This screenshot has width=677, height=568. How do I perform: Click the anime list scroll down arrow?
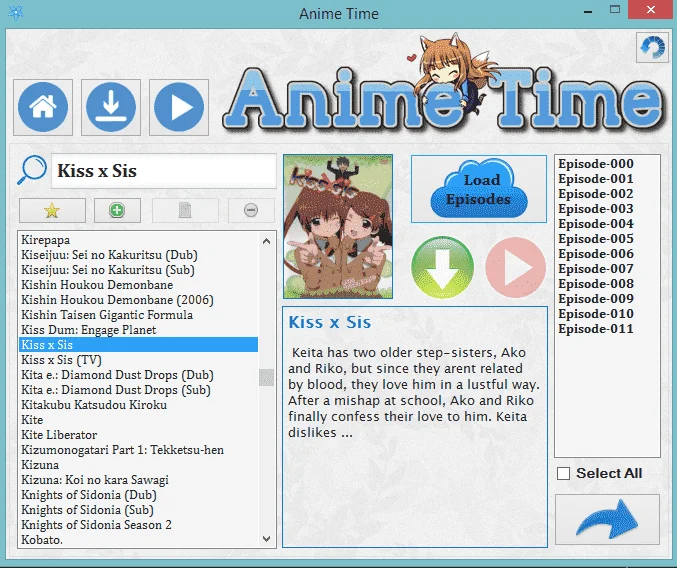point(266,539)
